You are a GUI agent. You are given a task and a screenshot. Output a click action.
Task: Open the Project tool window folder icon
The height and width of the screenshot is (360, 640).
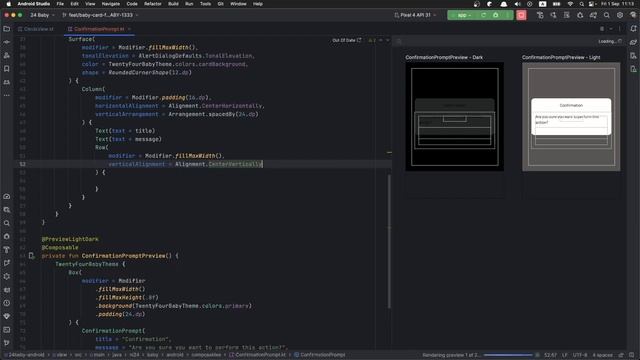click(x=7, y=29)
